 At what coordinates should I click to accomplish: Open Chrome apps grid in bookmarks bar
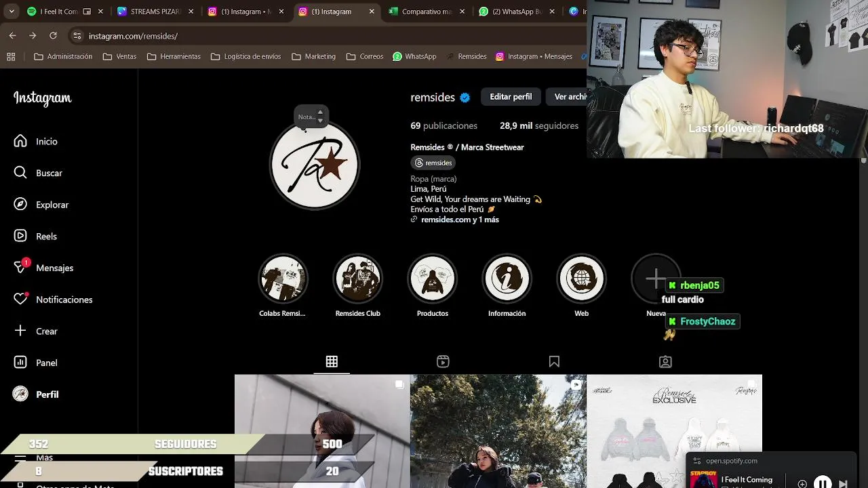click(x=11, y=56)
